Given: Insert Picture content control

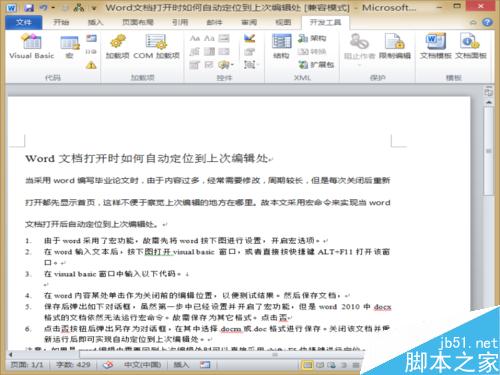Looking at the screenshot, I should 224,38.
